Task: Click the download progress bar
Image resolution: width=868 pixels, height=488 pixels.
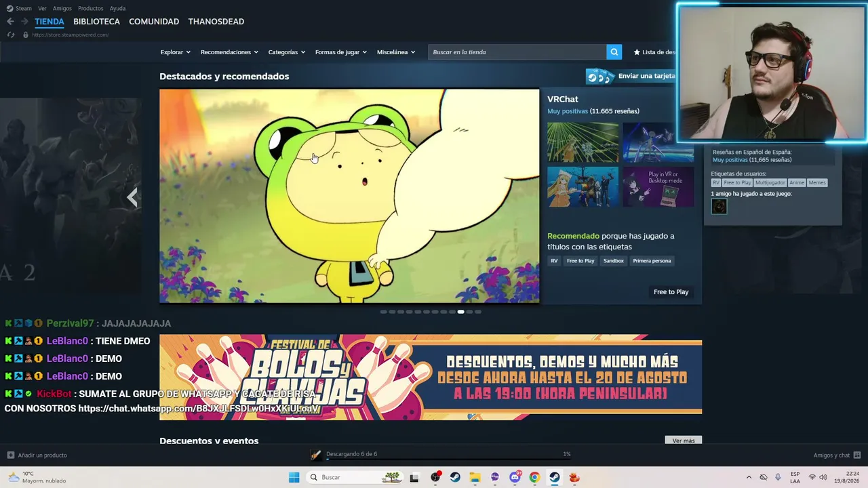Action: coord(448,460)
